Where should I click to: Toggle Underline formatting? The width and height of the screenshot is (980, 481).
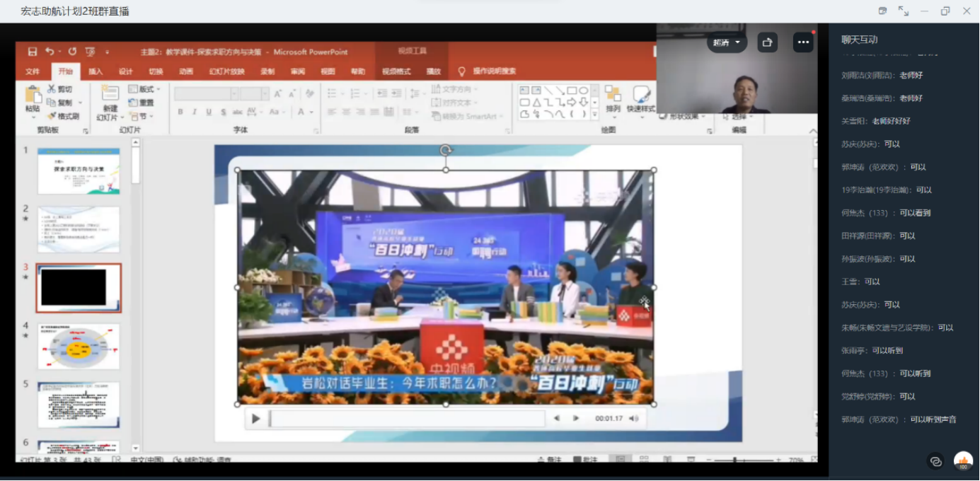[209, 112]
